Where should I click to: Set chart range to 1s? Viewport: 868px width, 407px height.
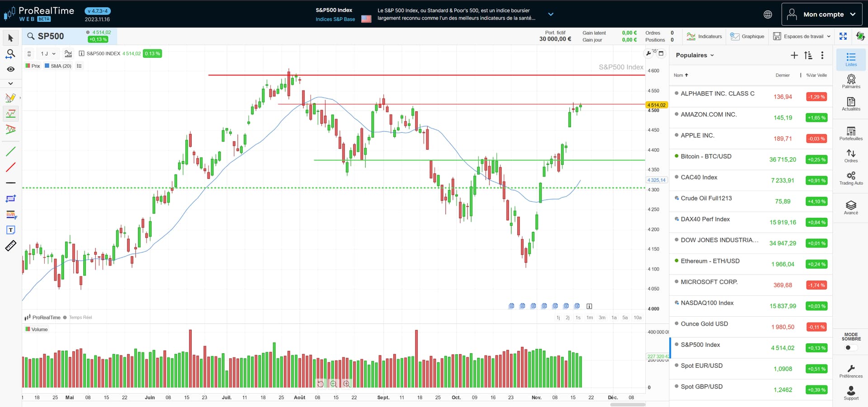[578, 318]
